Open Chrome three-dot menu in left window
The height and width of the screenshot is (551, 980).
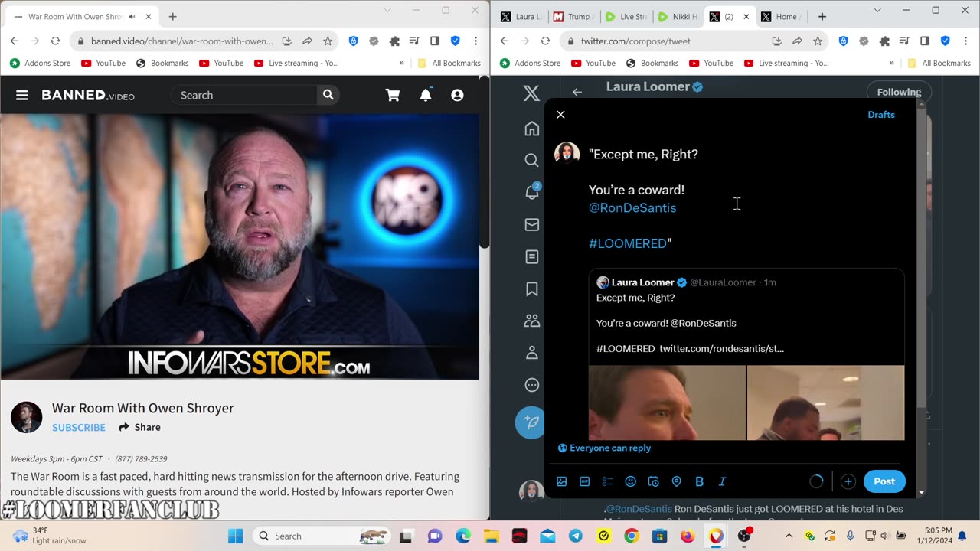point(475,41)
